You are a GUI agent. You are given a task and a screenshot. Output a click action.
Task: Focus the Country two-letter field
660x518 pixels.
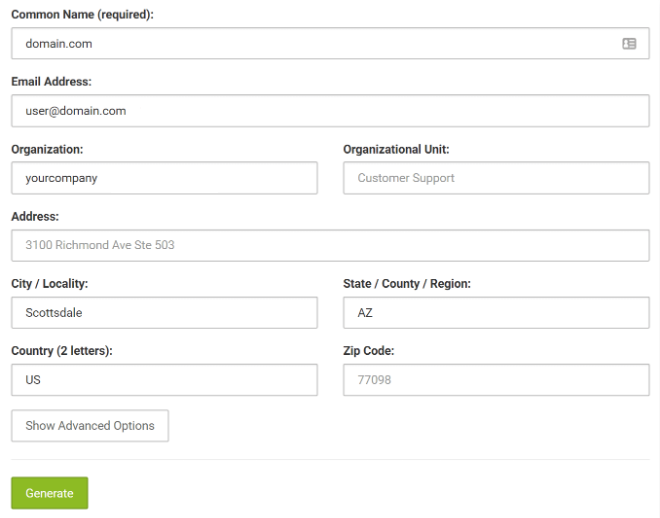(164, 380)
